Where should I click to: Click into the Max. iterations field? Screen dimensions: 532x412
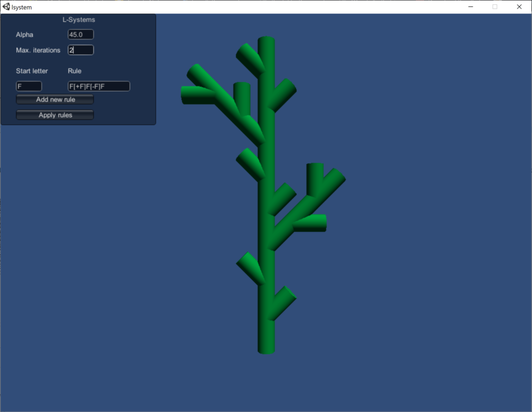81,50
